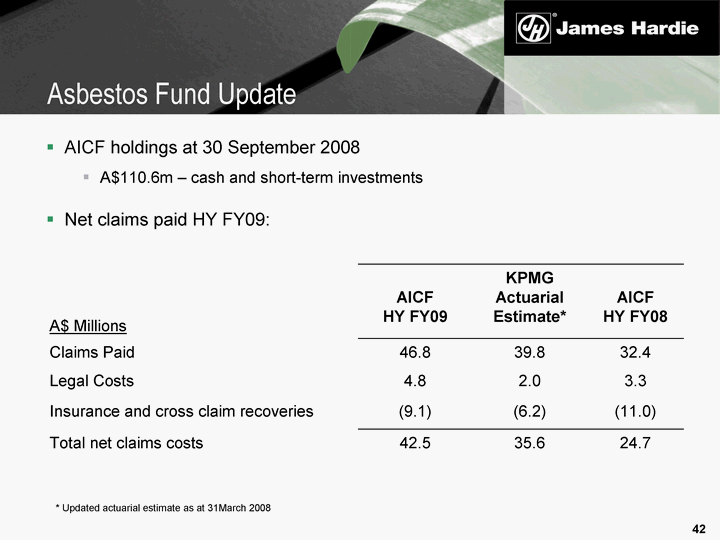Click the James Hardie brand name text
720x540 pixels.
pyautogui.click(x=626, y=28)
